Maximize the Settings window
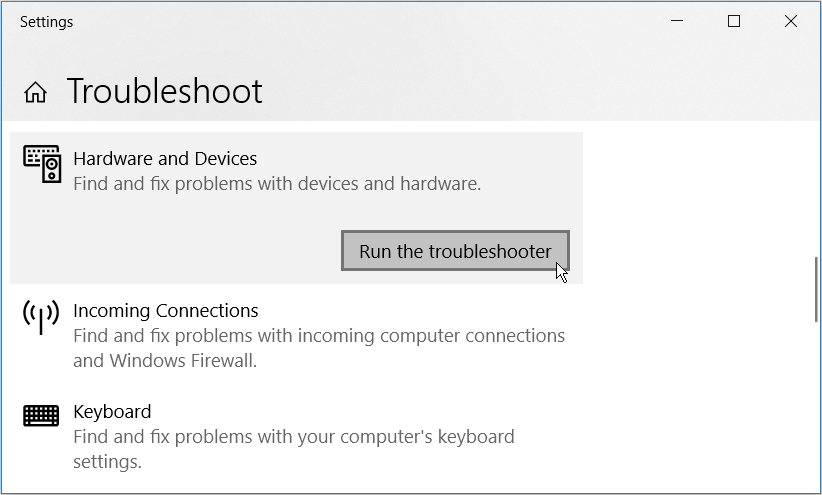This screenshot has height=495, width=822. coord(734,21)
